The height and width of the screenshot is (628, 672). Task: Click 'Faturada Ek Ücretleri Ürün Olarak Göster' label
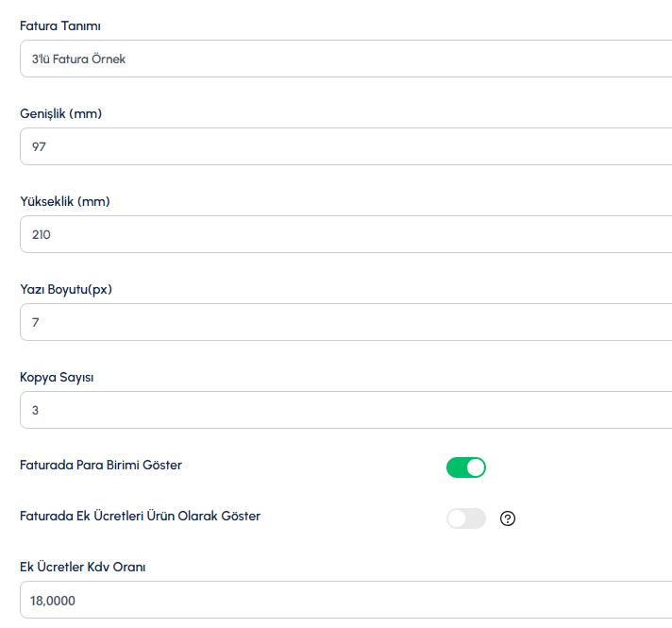tap(140, 516)
